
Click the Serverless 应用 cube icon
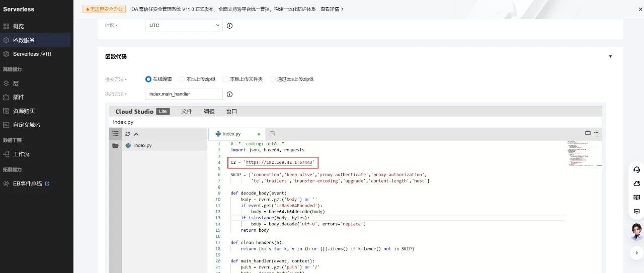coord(7,54)
